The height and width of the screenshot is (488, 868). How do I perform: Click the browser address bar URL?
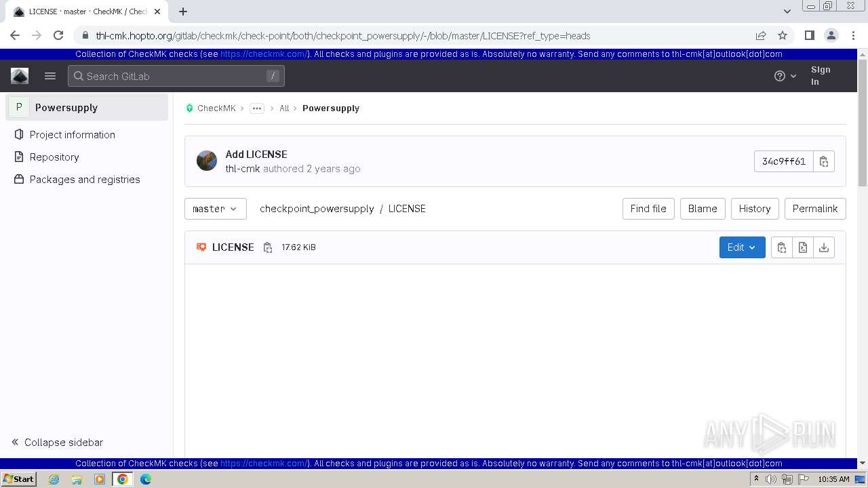[x=342, y=35]
